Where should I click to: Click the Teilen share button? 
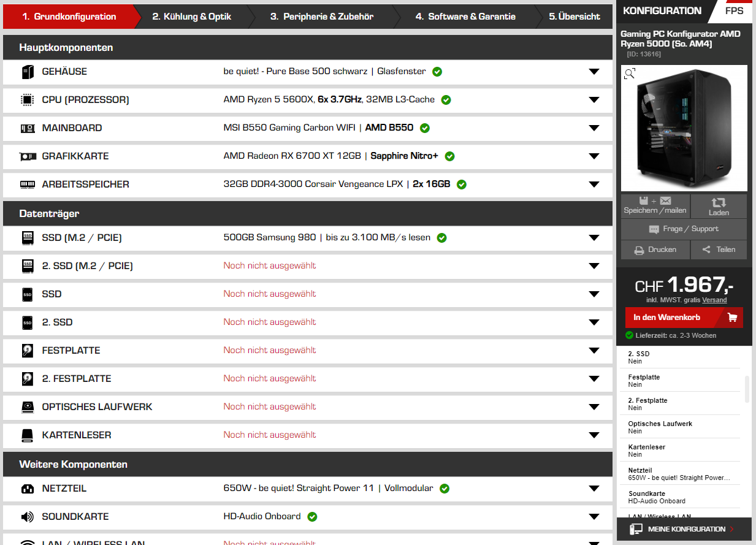click(719, 250)
